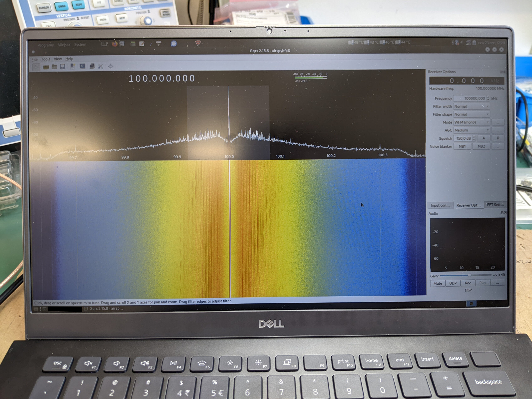Click the audio Gain slider handle
This screenshot has width=532, height=399.
pos(469,275)
